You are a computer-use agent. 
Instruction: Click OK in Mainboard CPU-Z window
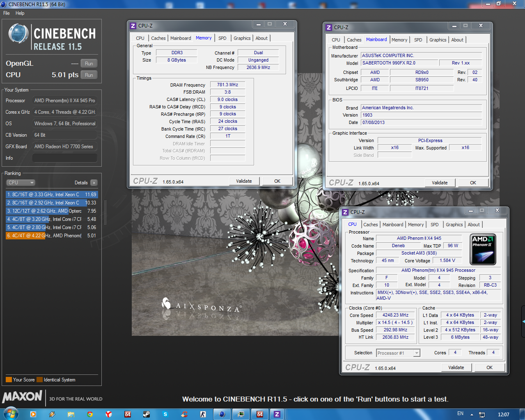[473, 183]
